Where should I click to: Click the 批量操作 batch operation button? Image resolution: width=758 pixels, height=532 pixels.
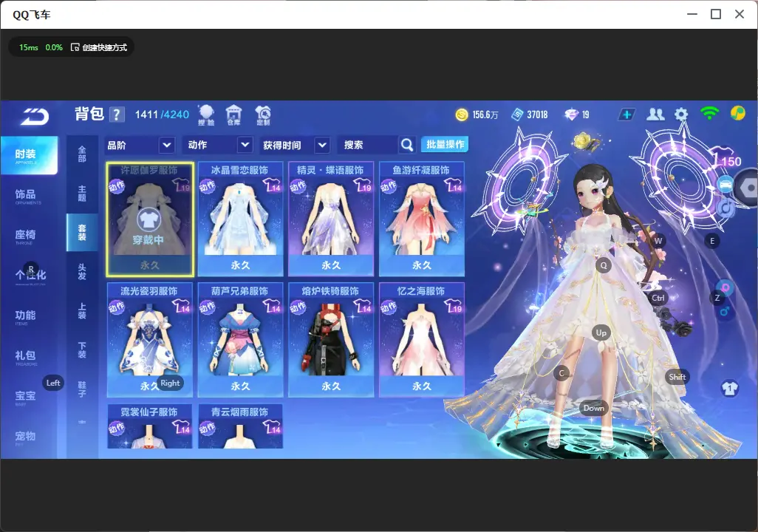pos(445,145)
